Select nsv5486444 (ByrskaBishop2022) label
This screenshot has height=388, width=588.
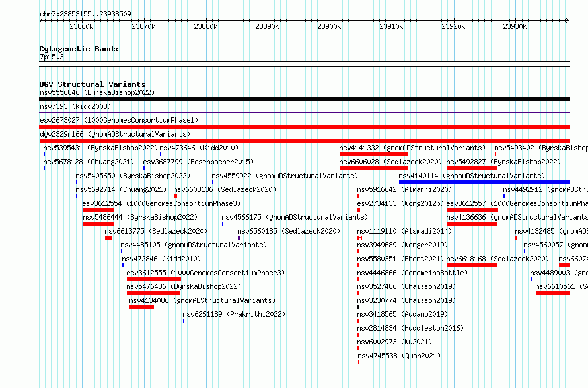click(x=140, y=217)
